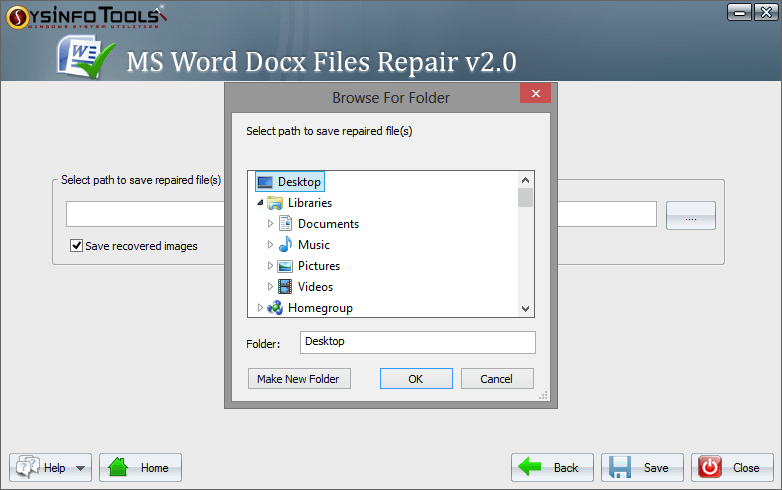
Task: Expand the Homegroup tree node
Action: click(260, 308)
